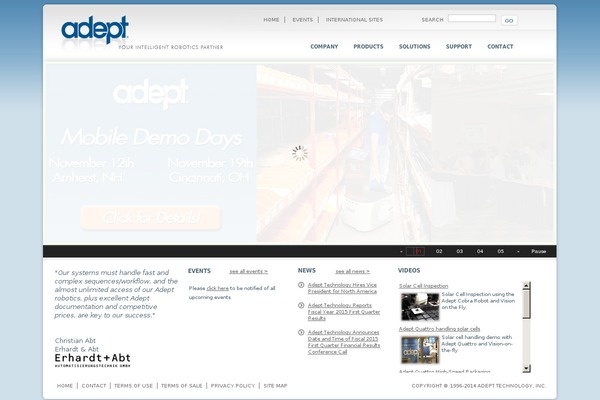Open news: Date and Time of Conference Call

pyautogui.click(x=344, y=342)
